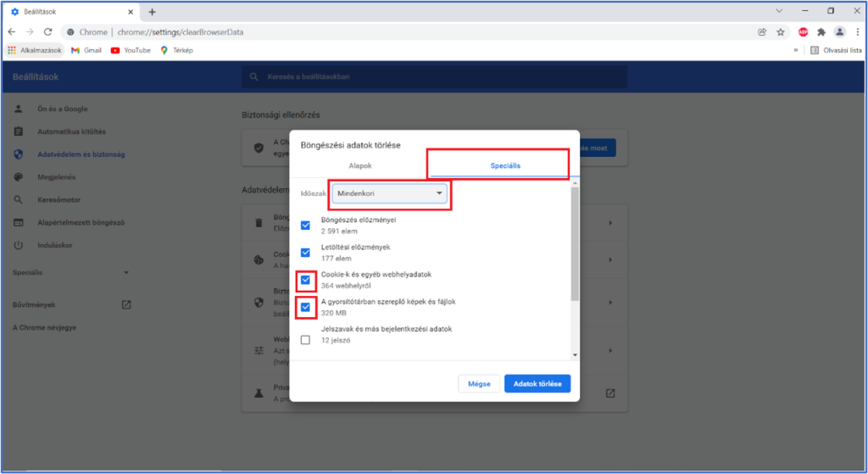
Task: Uncheck A gyorsítótárban szereplő képek checkbox
Action: tap(305, 307)
